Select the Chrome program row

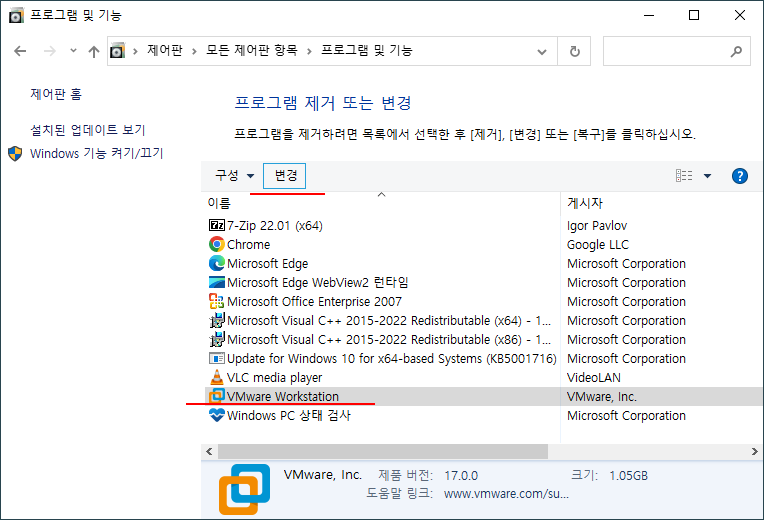(482, 244)
